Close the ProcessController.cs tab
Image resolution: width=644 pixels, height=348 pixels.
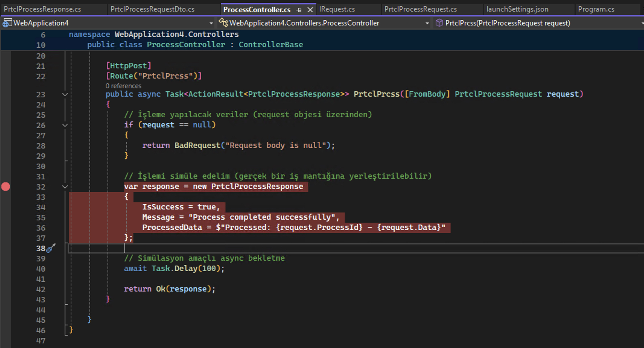coord(310,10)
